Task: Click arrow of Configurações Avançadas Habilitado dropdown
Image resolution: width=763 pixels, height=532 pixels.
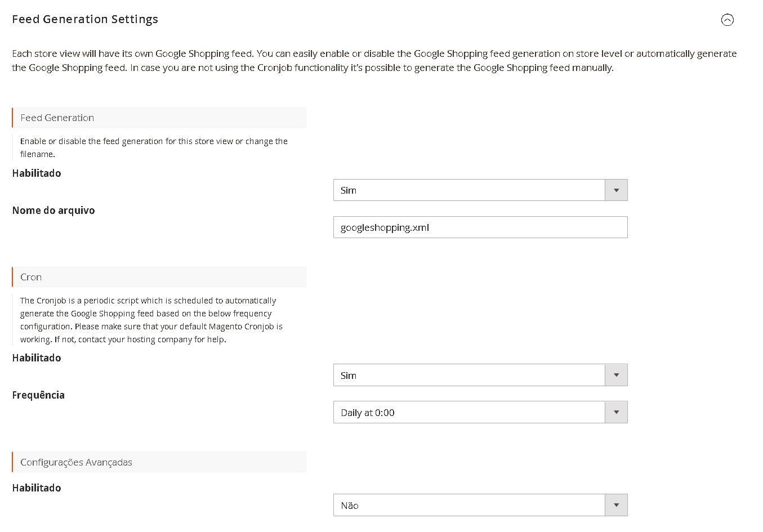Action: 616,506
